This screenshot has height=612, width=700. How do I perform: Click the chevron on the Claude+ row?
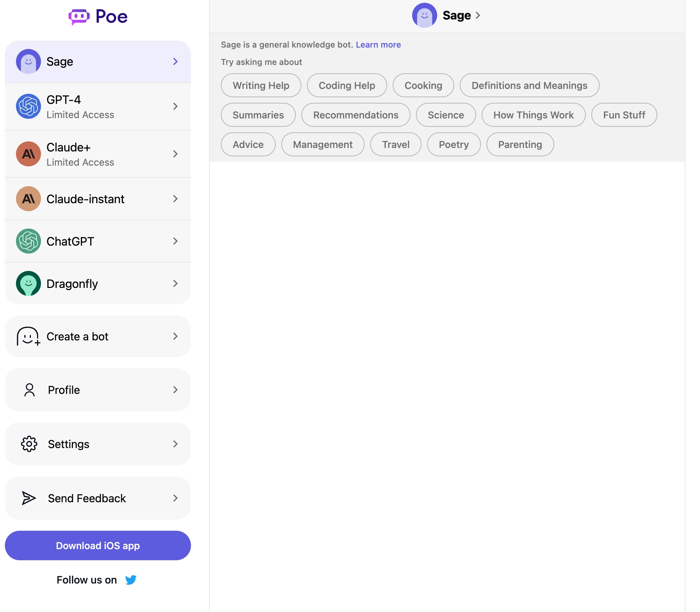pyautogui.click(x=175, y=154)
